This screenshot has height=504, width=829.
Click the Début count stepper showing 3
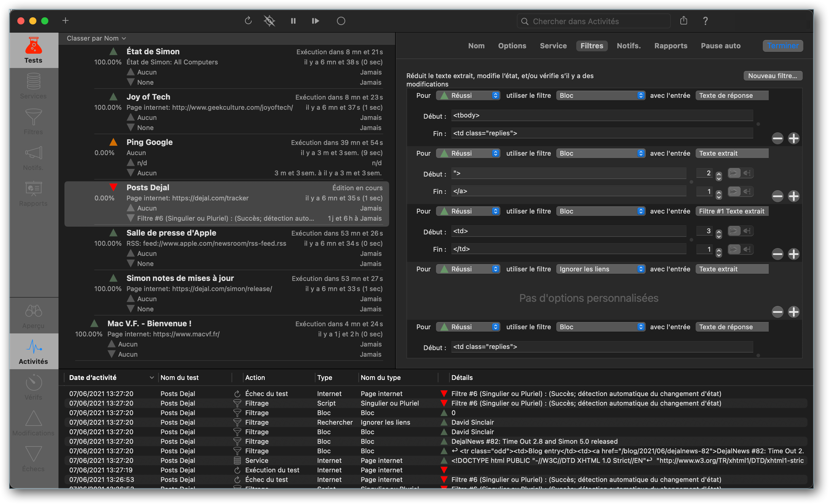pos(719,234)
